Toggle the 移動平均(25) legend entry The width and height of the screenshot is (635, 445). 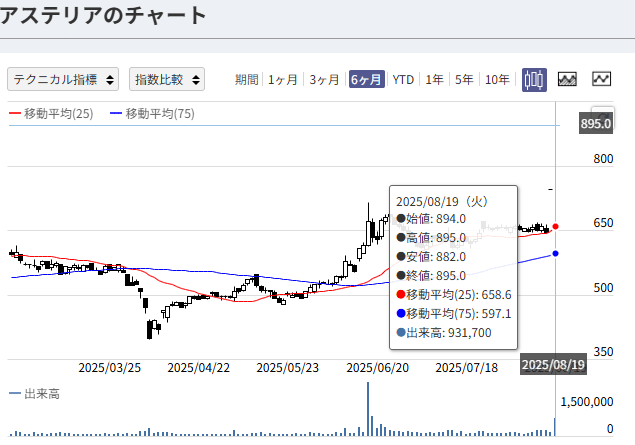pos(51,114)
